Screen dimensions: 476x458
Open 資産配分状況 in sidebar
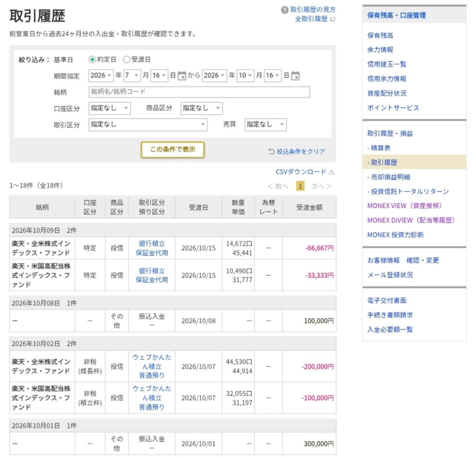386,93
